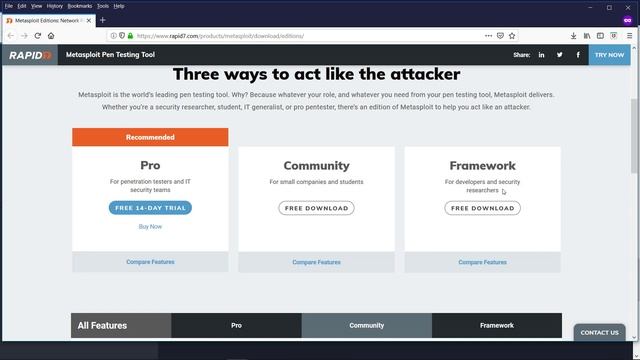640x360 pixels.
Task: Open the downloads arrow icon
Action: click(573, 36)
